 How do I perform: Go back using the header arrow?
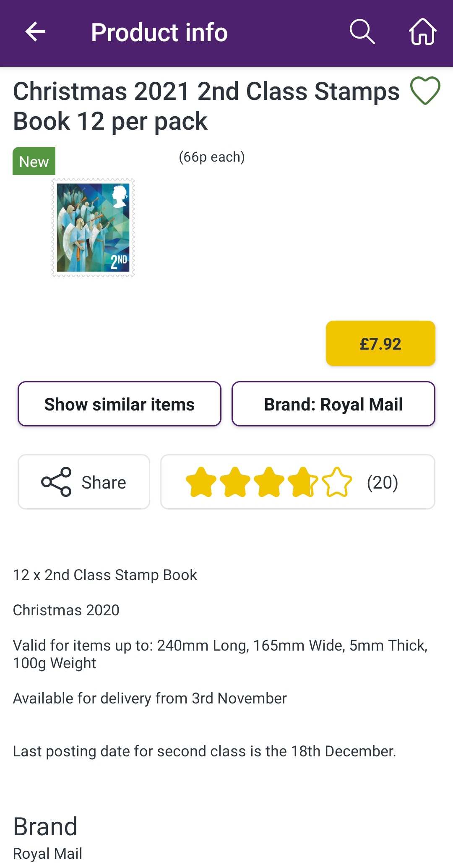[35, 32]
